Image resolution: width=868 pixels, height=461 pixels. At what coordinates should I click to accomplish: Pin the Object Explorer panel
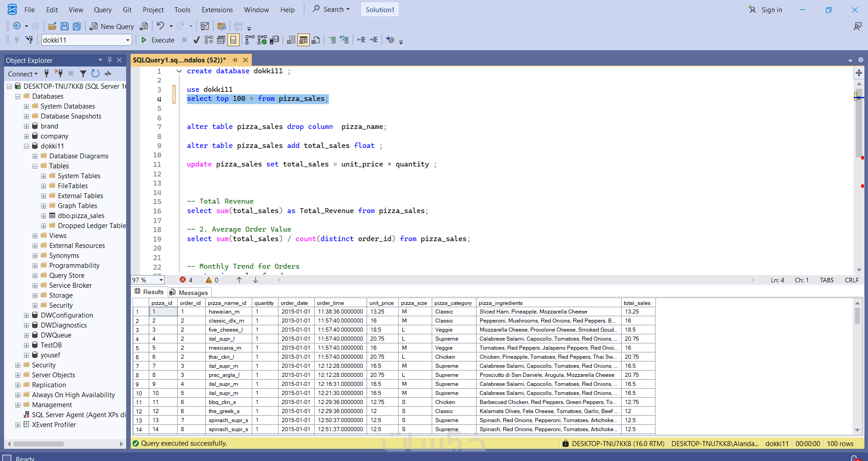[109, 60]
